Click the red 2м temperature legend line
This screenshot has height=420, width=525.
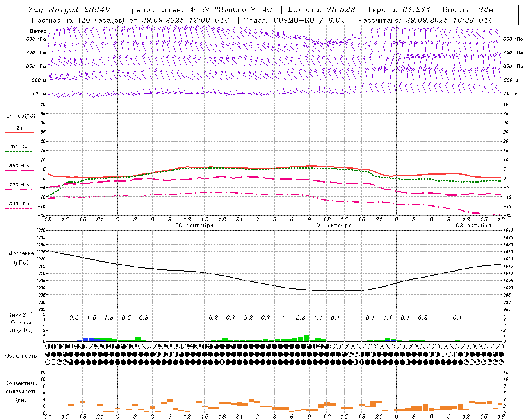click(19, 132)
